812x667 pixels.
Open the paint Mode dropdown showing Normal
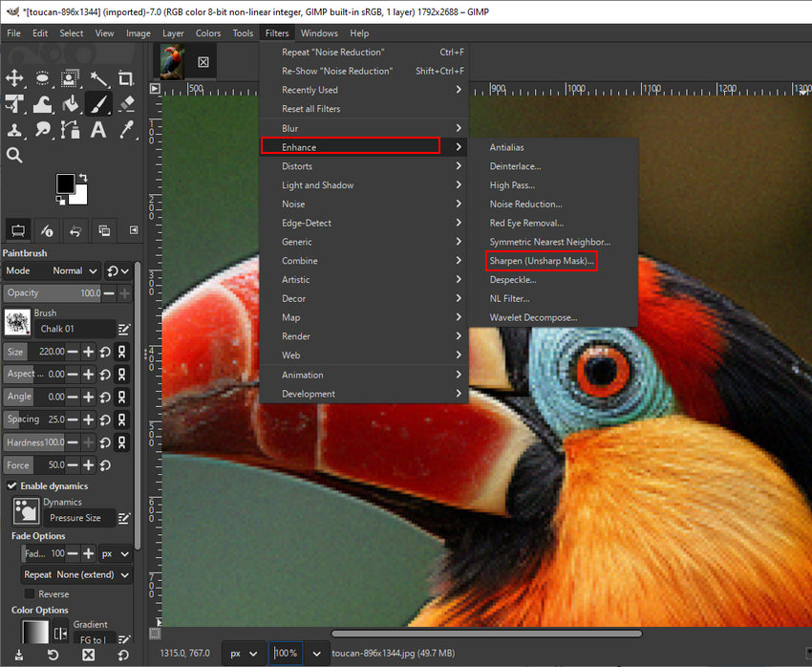pos(72,270)
